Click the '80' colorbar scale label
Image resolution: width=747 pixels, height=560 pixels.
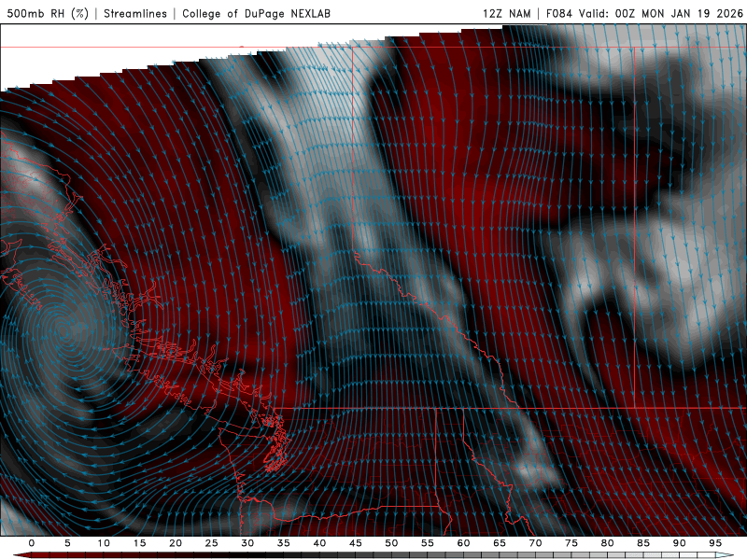coord(608,543)
